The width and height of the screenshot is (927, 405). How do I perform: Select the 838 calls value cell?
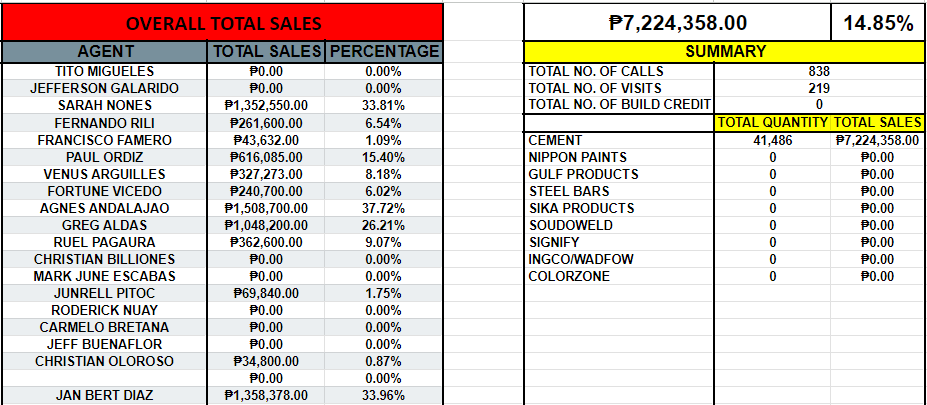pos(819,72)
